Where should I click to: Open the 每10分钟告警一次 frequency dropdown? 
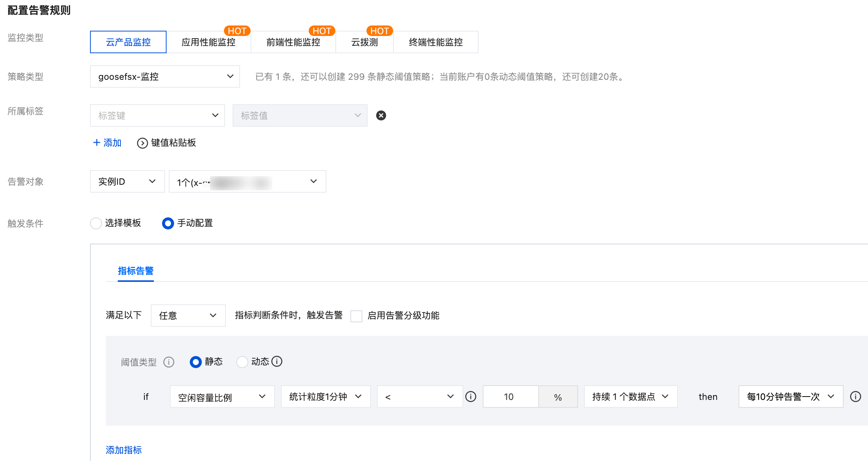pos(791,397)
